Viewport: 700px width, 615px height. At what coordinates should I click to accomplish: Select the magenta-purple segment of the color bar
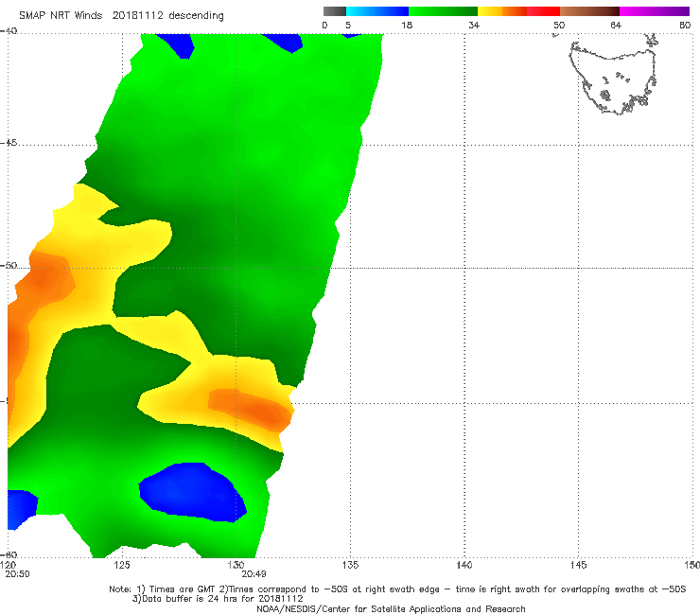tap(655, 11)
